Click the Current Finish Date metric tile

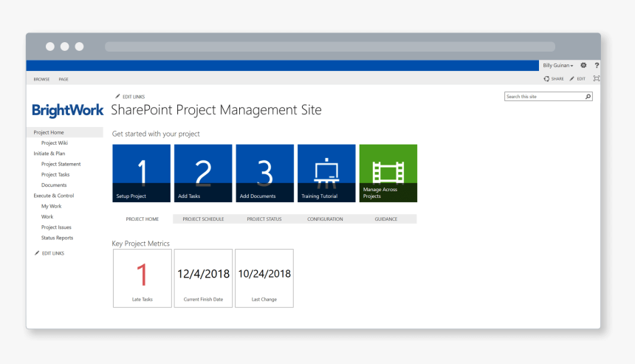pyautogui.click(x=203, y=278)
